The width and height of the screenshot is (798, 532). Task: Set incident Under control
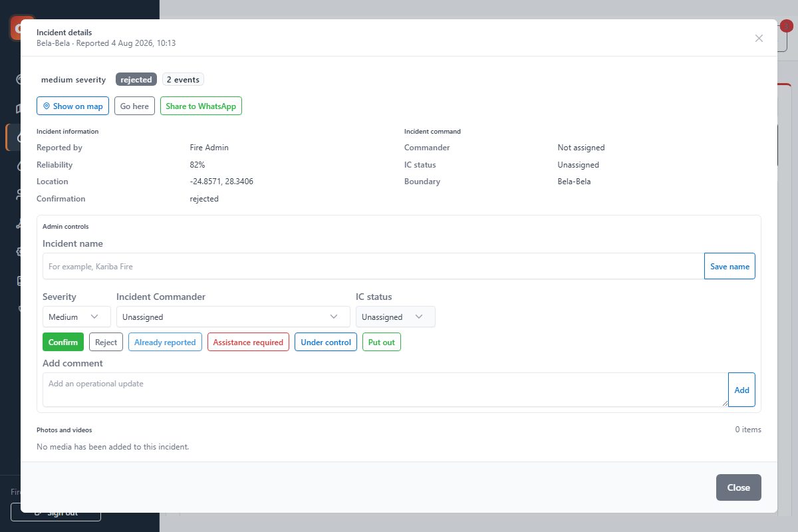[x=326, y=342]
